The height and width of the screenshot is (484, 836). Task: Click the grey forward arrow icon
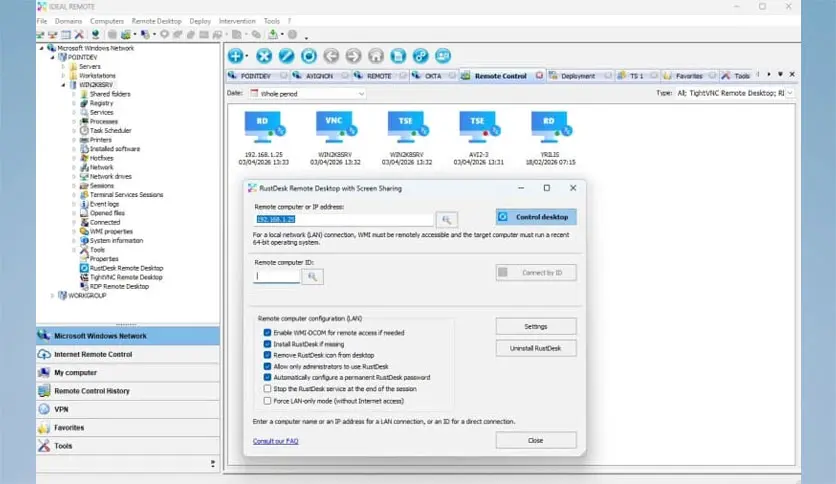pos(353,55)
